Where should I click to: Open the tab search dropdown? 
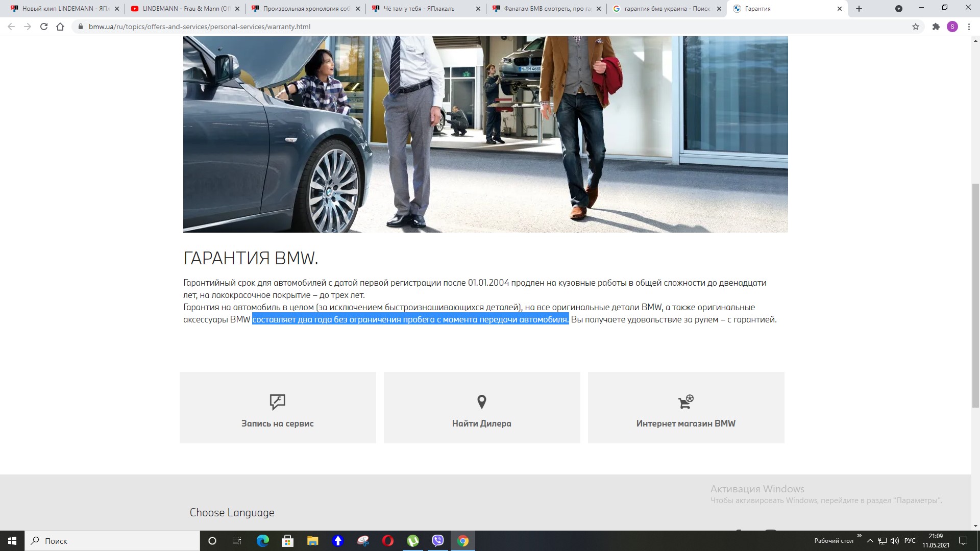[x=899, y=9]
